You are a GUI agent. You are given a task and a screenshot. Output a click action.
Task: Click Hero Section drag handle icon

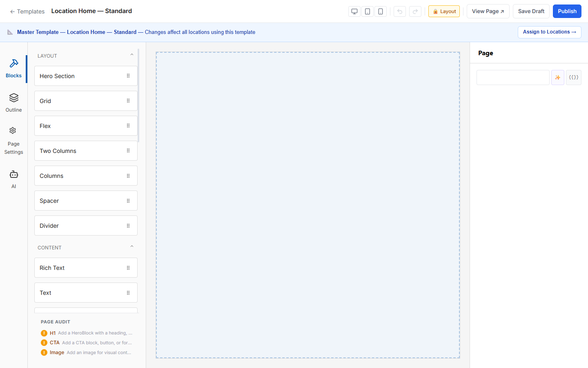[128, 76]
